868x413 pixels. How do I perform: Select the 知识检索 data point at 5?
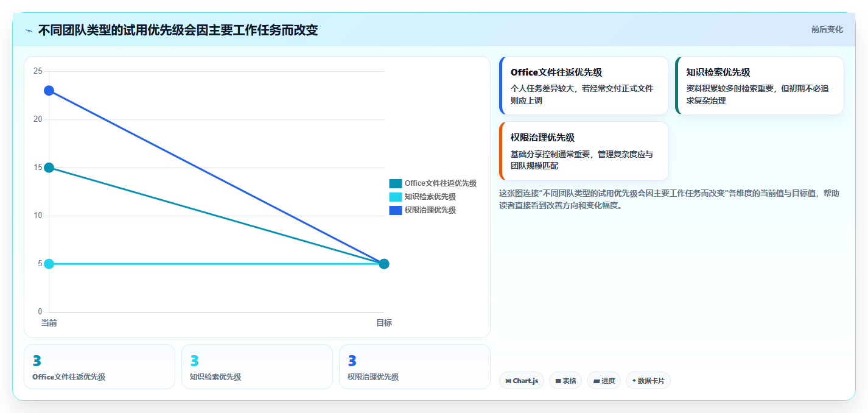tap(49, 264)
